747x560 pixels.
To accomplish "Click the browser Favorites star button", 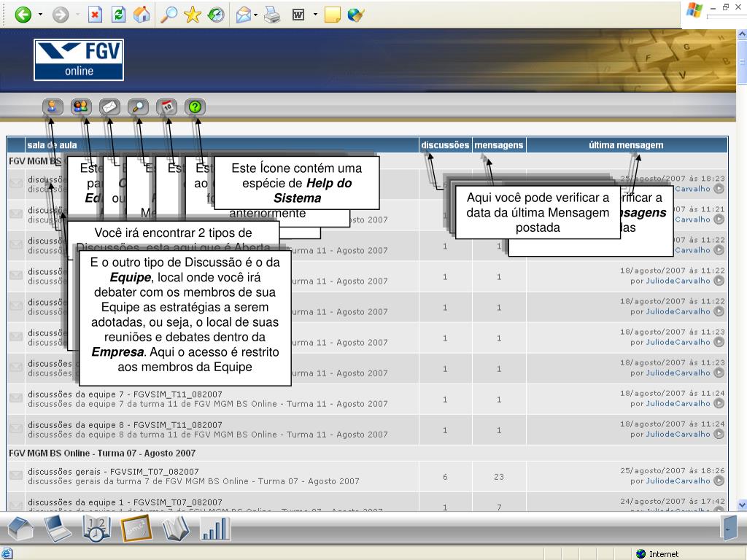I will coord(193,15).
